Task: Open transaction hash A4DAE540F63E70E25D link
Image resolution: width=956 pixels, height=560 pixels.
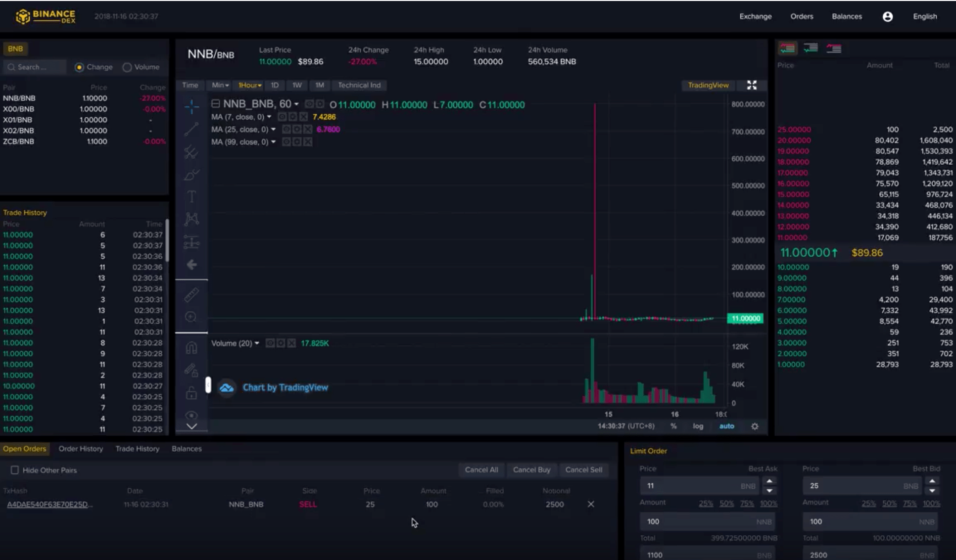Action: tap(49, 504)
